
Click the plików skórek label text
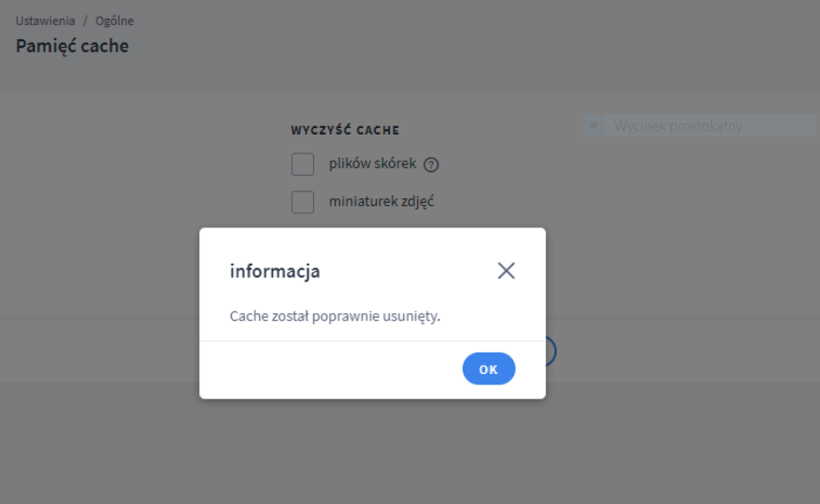[372, 164]
